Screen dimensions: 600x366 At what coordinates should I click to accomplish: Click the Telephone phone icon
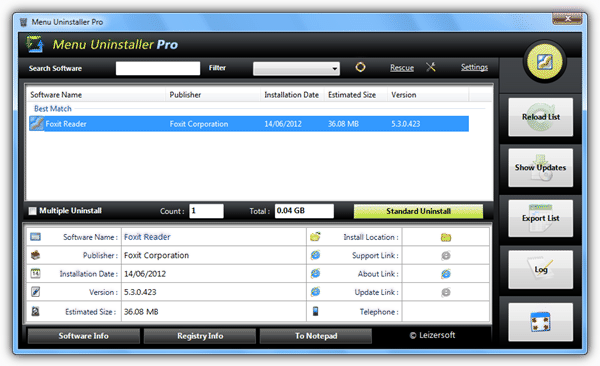click(x=315, y=311)
